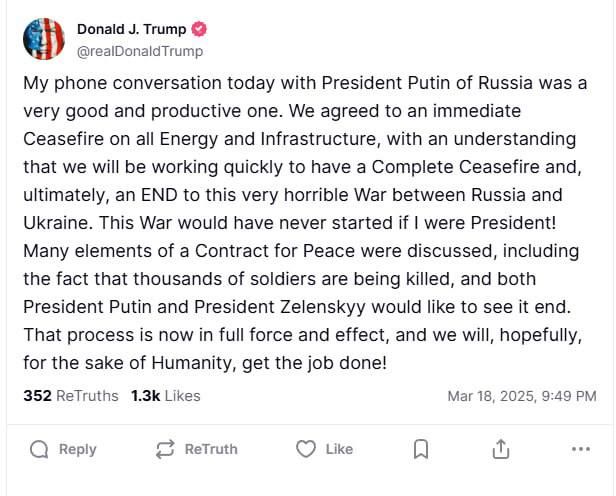Open the profile avatar picture
616x496 pixels.
43,40
